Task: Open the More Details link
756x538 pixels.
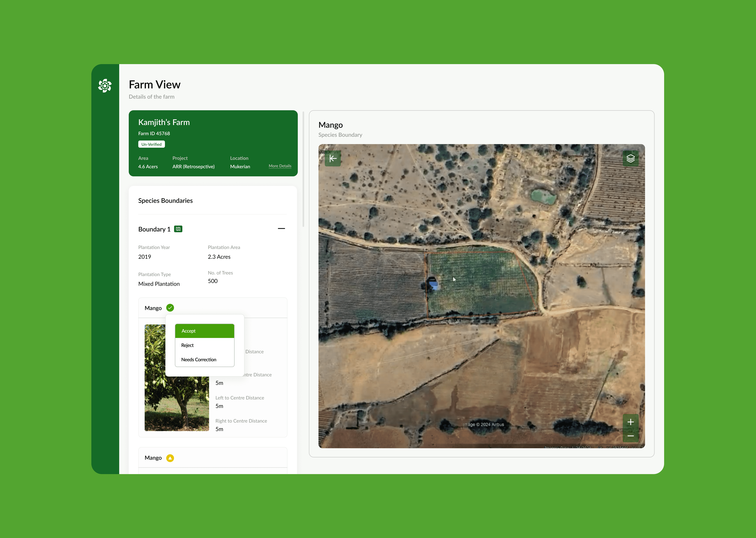Action: 280,166
